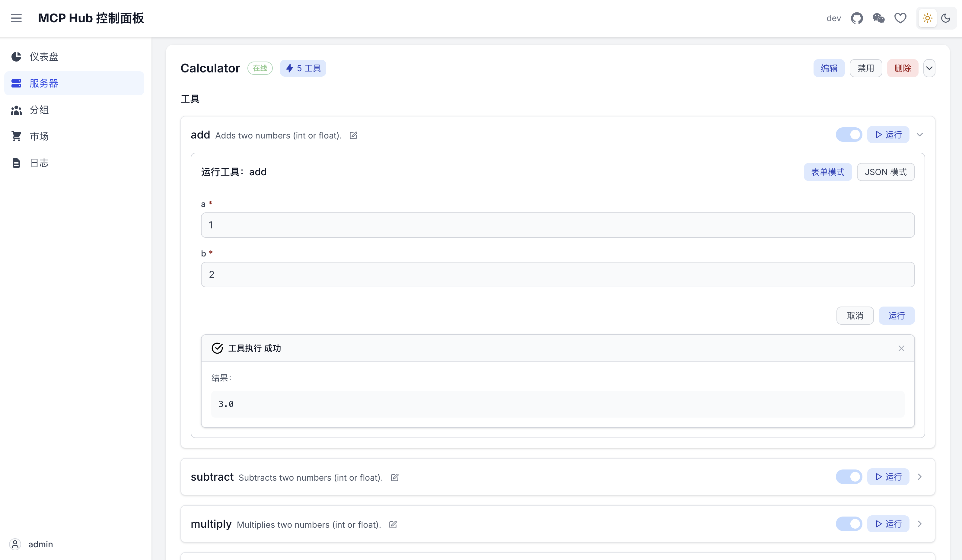Collapse Calculator server dropdown arrow

(929, 68)
